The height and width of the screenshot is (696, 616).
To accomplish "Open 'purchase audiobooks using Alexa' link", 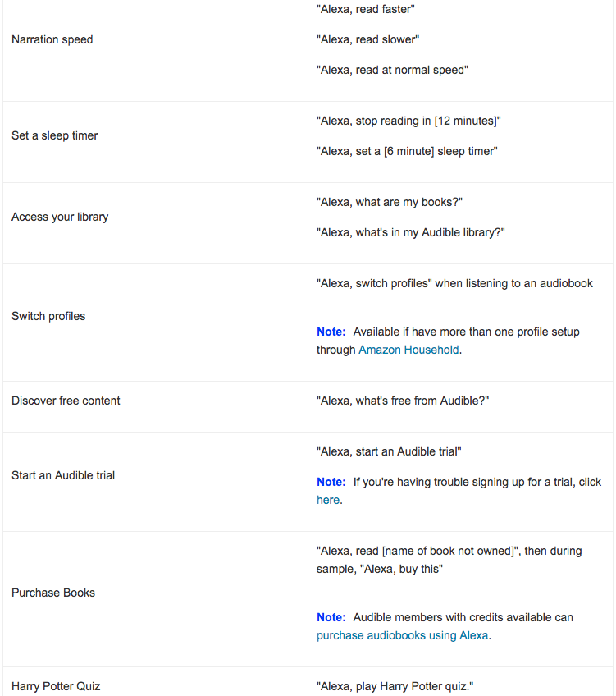I will (x=402, y=635).
